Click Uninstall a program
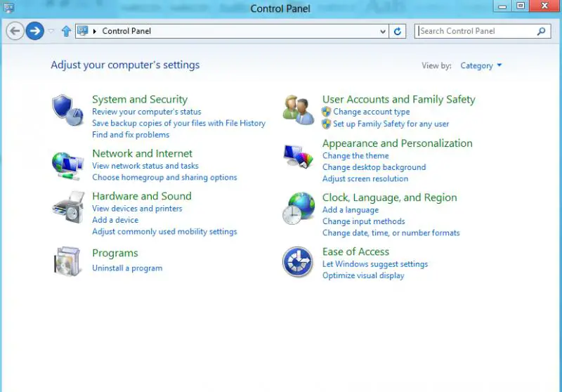This screenshot has height=392, width=562. click(x=127, y=268)
